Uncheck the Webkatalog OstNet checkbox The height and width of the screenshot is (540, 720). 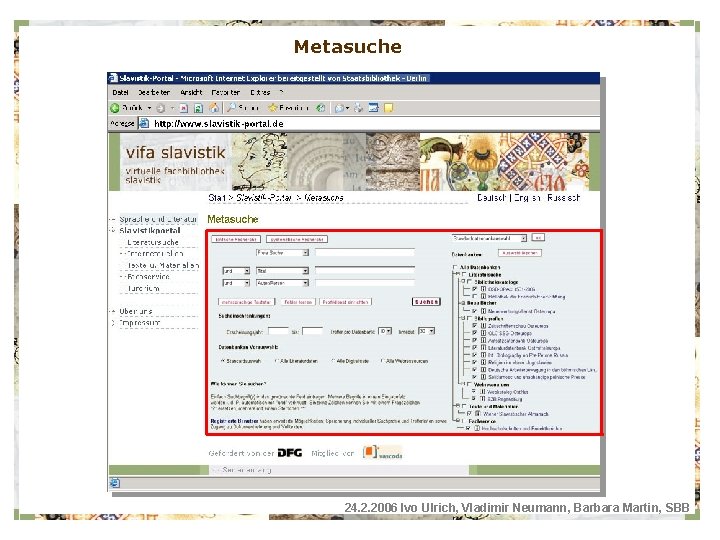[475, 392]
